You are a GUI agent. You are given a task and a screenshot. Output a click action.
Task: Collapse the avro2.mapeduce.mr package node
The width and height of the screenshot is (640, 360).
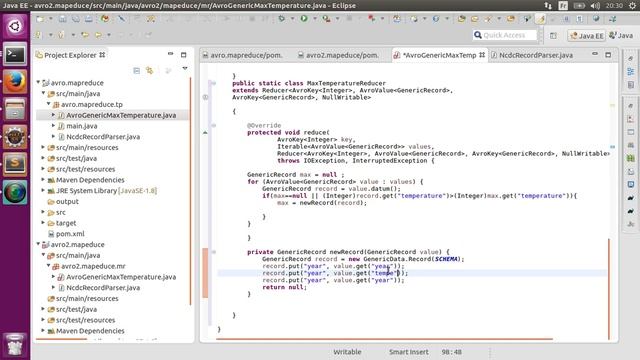tap(49, 266)
